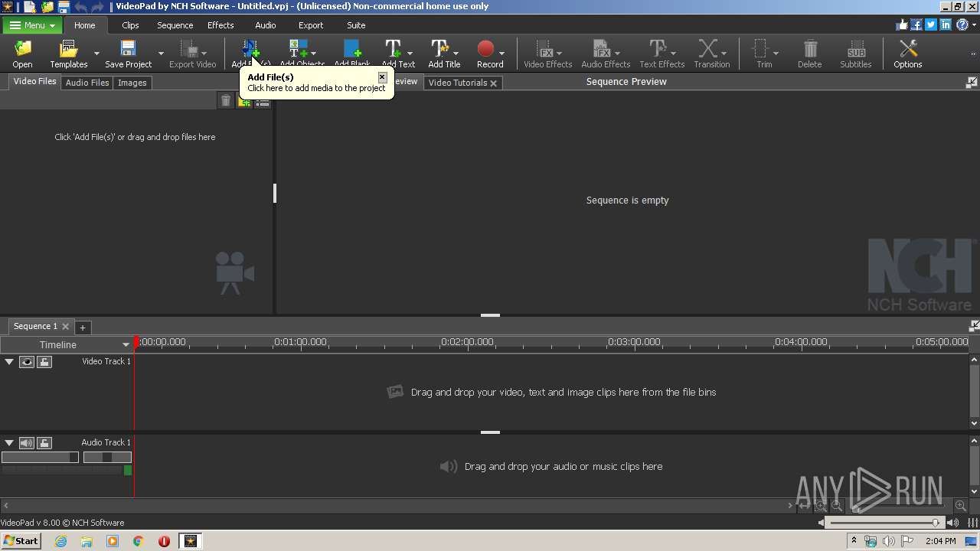
Task: Collapse Video Track 1 with its triangle
Action: tap(9, 362)
